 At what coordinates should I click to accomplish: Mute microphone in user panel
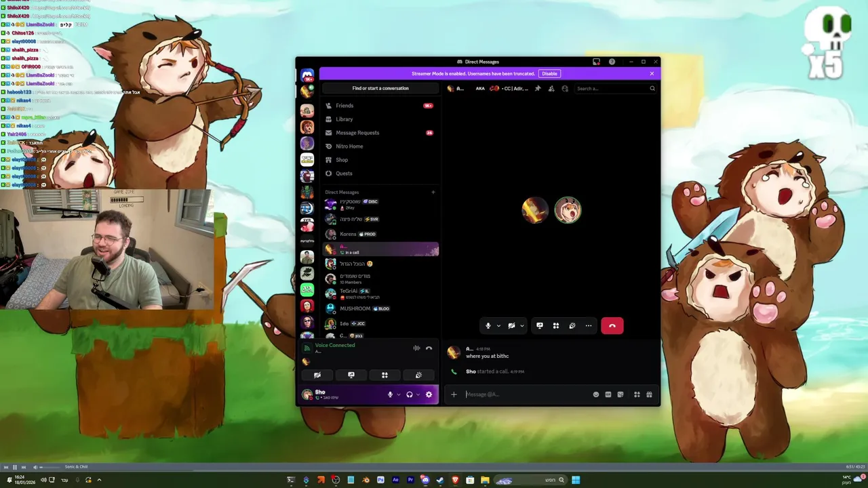pos(390,394)
